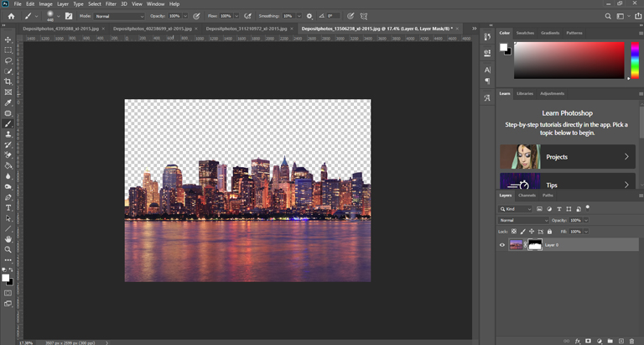This screenshot has width=644, height=345.
Task: Select the Move tool
Action: click(8, 40)
